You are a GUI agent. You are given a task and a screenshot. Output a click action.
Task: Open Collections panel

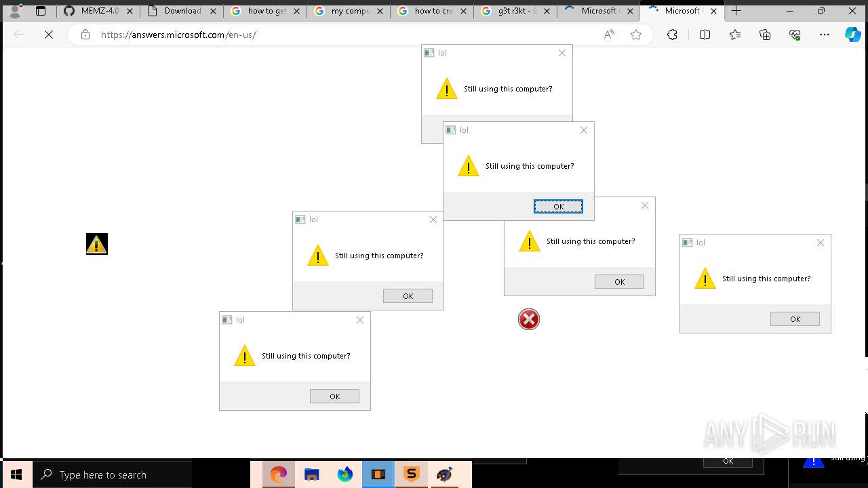pyautogui.click(x=765, y=35)
